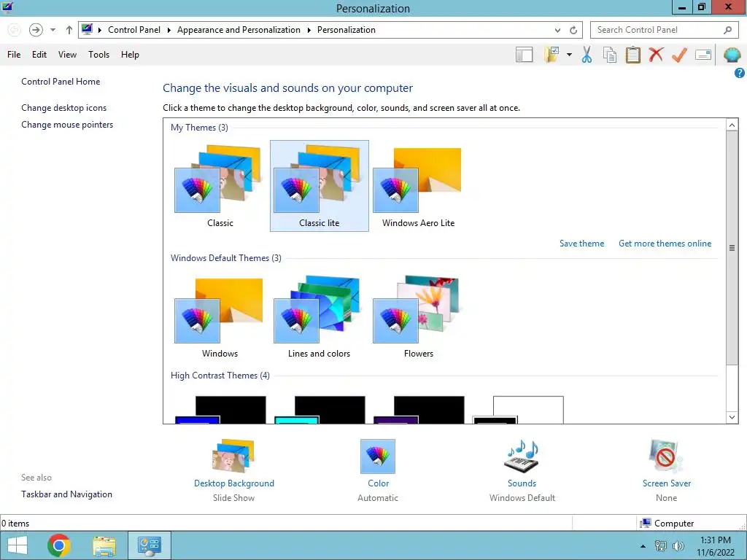Screen dimensions: 747x560
Task: Select the Classic lite theme
Action: (x=320, y=186)
